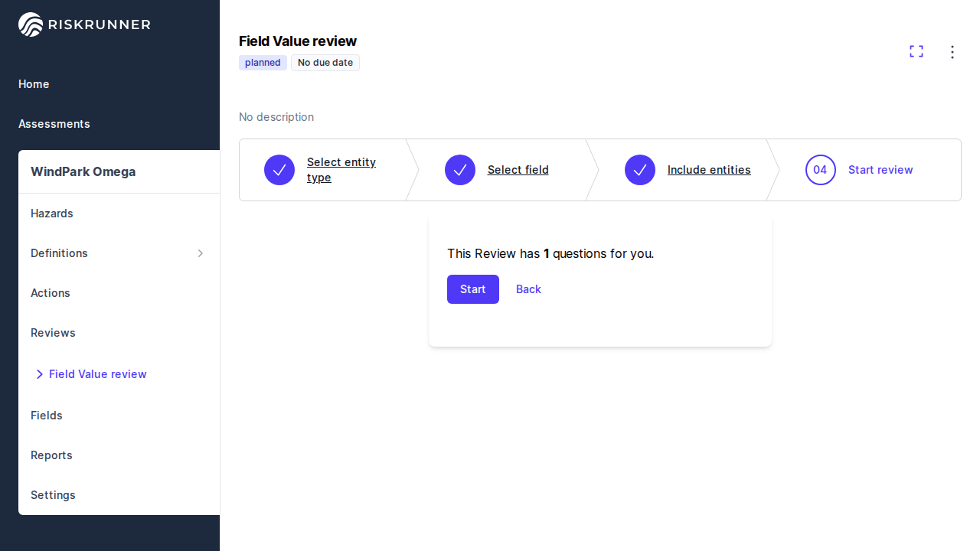The width and height of the screenshot is (980, 551).
Task: Click the Riskrunner logo icon
Action: point(31,24)
